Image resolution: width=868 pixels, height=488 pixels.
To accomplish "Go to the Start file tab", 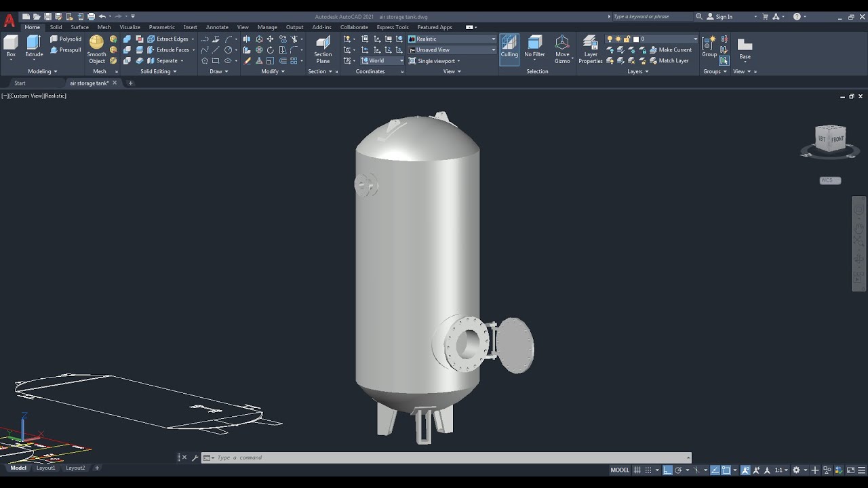I will pyautogui.click(x=20, y=83).
